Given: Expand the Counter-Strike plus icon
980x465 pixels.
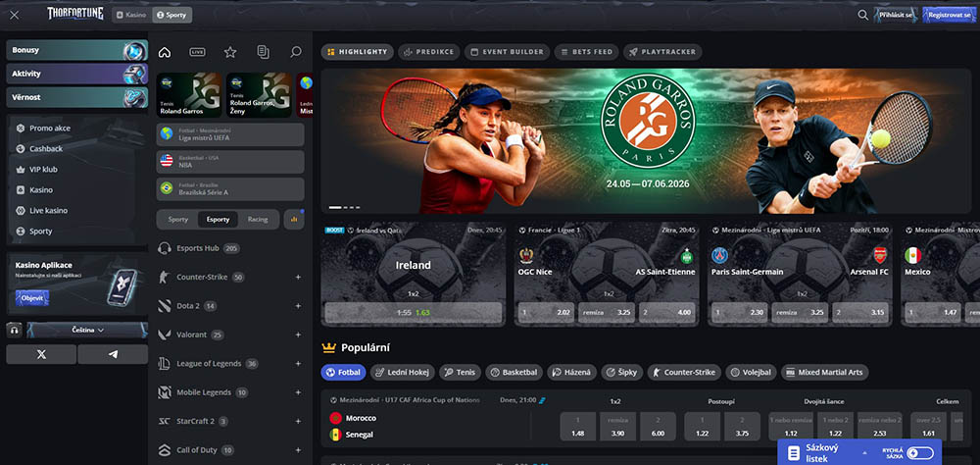Looking at the screenshot, I should coord(298,278).
